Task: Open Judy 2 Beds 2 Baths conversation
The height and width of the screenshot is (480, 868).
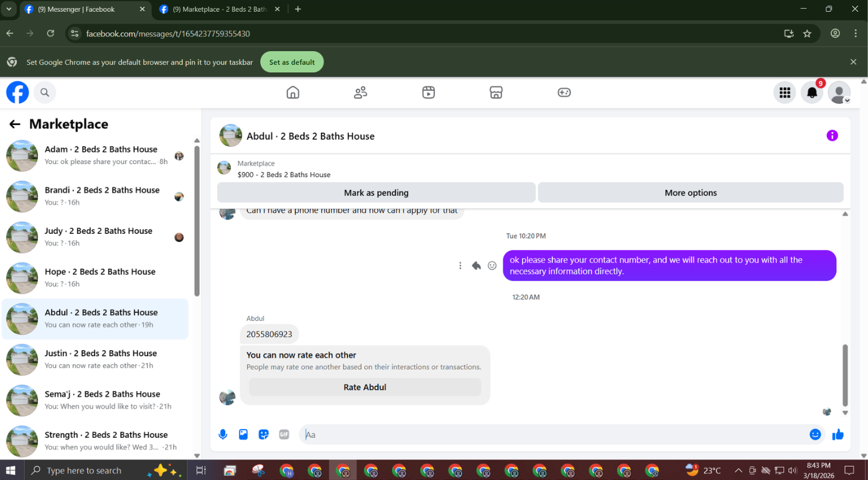Action: click(95, 237)
